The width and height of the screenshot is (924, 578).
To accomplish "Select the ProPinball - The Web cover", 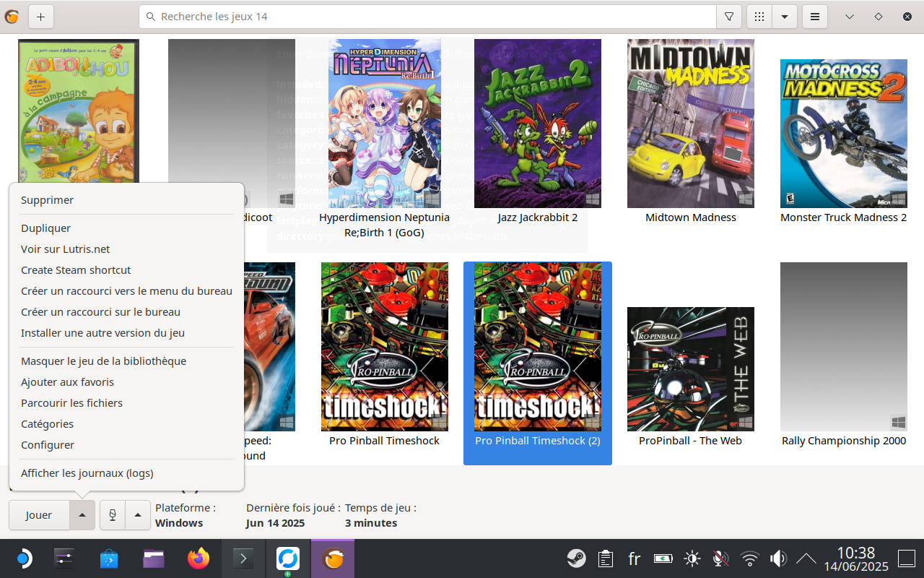I will pyautogui.click(x=691, y=369).
